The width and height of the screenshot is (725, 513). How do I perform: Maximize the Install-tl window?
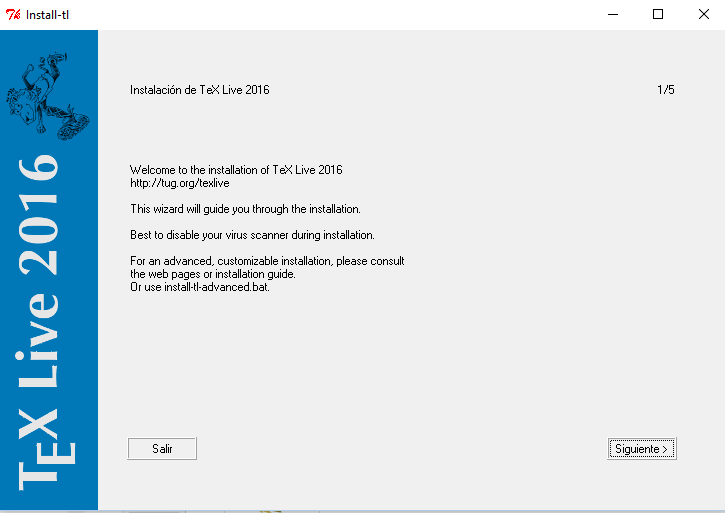pyautogui.click(x=658, y=15)
